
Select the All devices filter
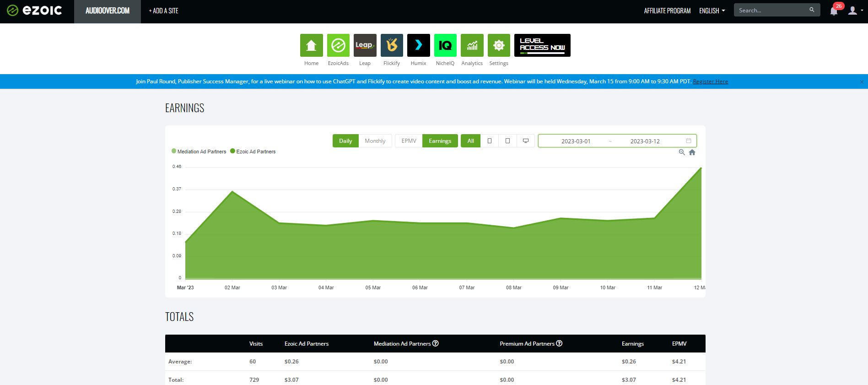[x=471, y=141]
